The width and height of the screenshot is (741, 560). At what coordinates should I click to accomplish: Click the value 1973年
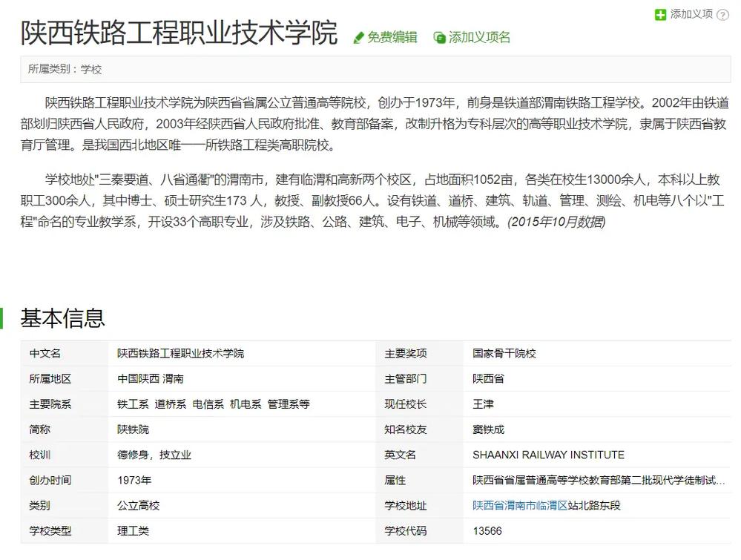click(134, 481)
